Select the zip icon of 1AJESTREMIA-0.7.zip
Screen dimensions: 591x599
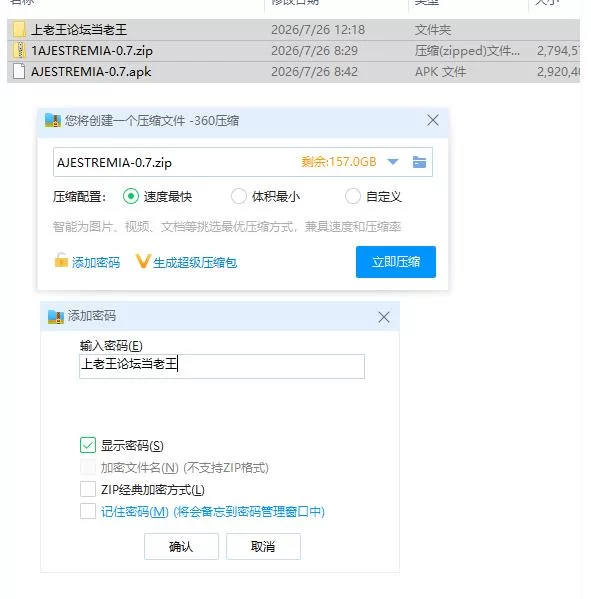[x=19, y=50]
